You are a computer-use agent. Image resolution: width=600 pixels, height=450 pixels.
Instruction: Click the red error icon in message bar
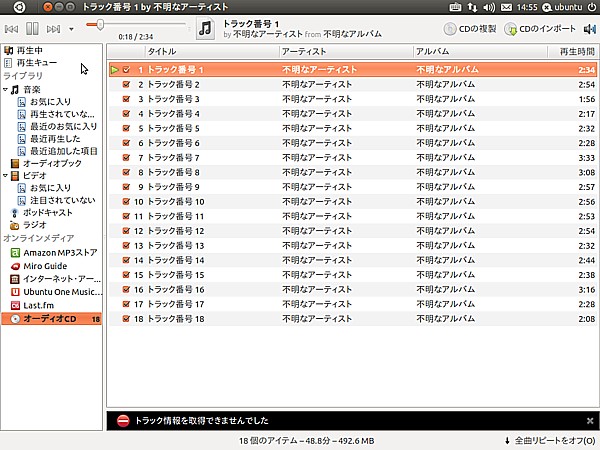[x=123, y=421]
